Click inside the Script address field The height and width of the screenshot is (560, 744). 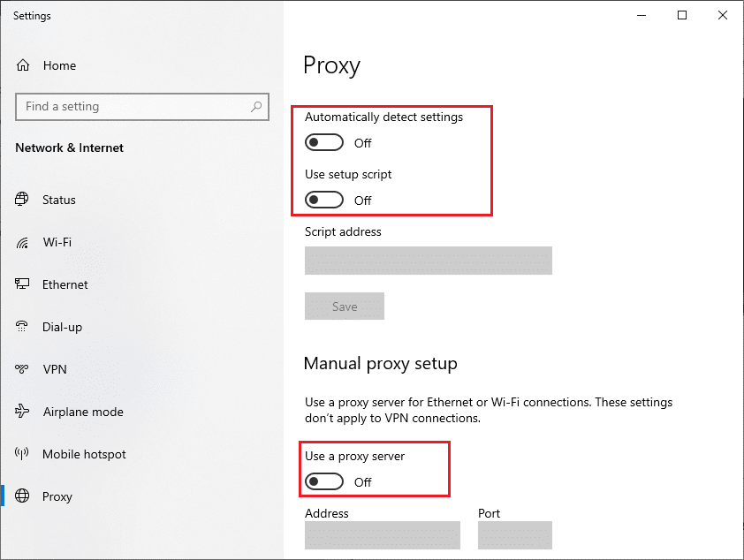428,261
